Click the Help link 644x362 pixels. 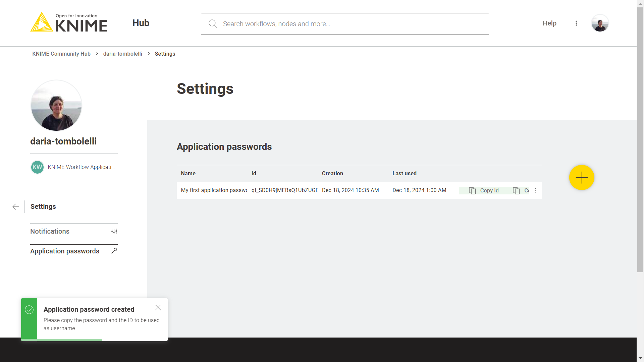(x=549, y=23)
